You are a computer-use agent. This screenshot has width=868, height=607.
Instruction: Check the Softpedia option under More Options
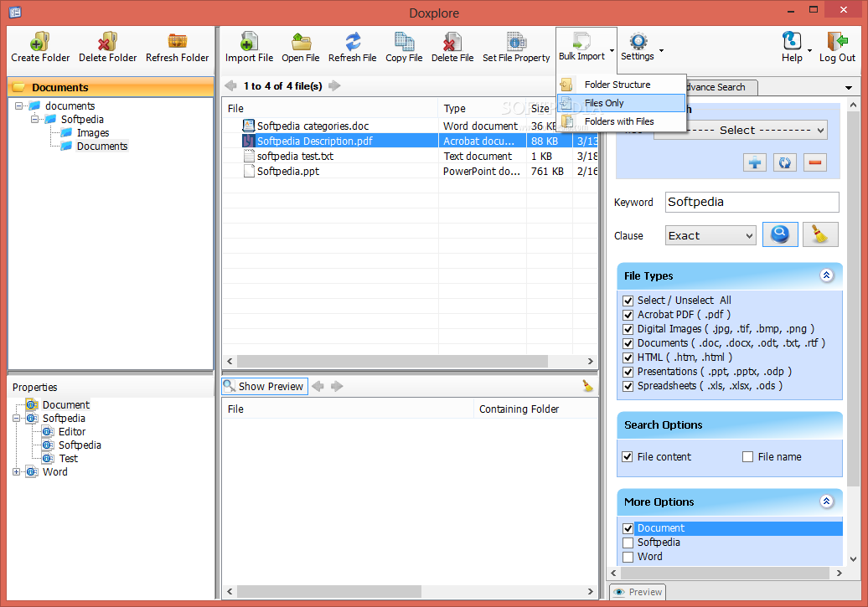628,543
